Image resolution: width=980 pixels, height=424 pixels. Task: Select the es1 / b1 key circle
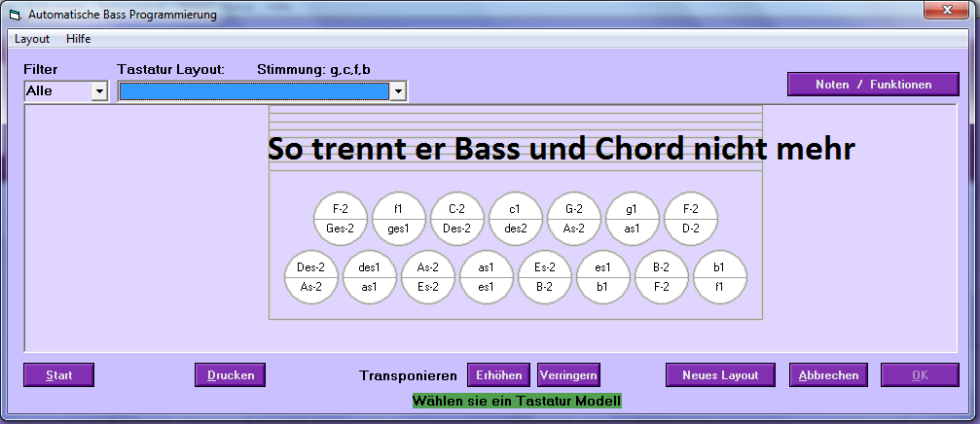[603, 277]
